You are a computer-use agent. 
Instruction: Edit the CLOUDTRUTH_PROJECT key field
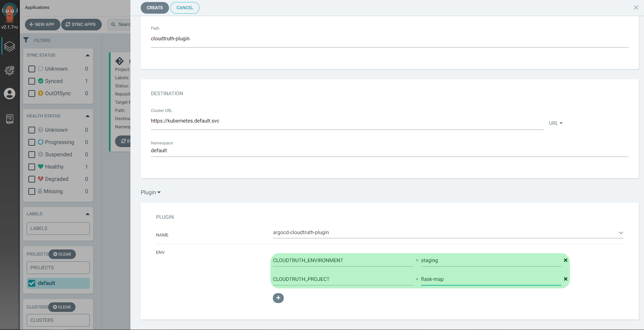[343, 279]
